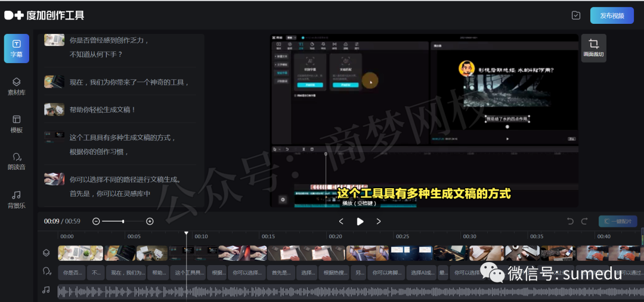Select caption chip 选择AI成...
Viewport: 644px width, 302px height.
point(422,272)
